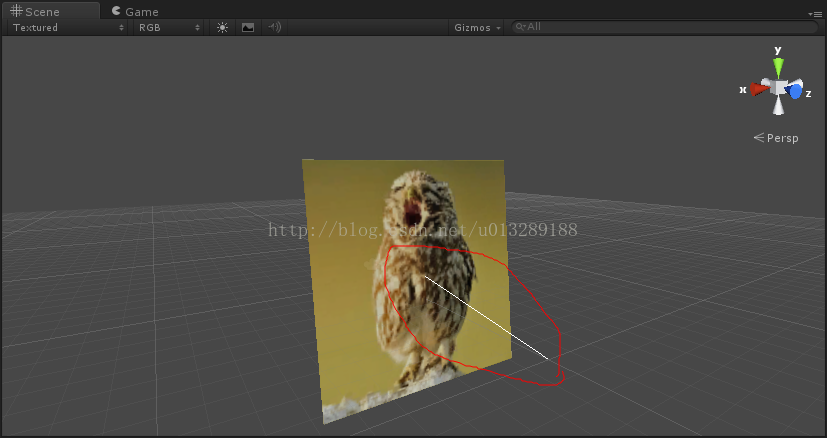Click the green Y axis cone
This screenshot has height=438, width=827.
coord(778,67)
